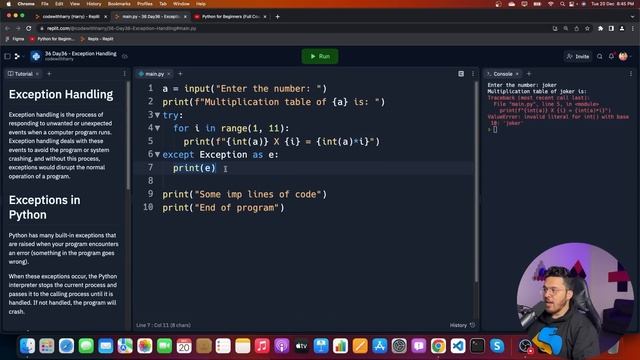Image resolution: width=640 pixels, height=360 pixels.
Task: Click the green Run button
Action: tap(320, 56)
